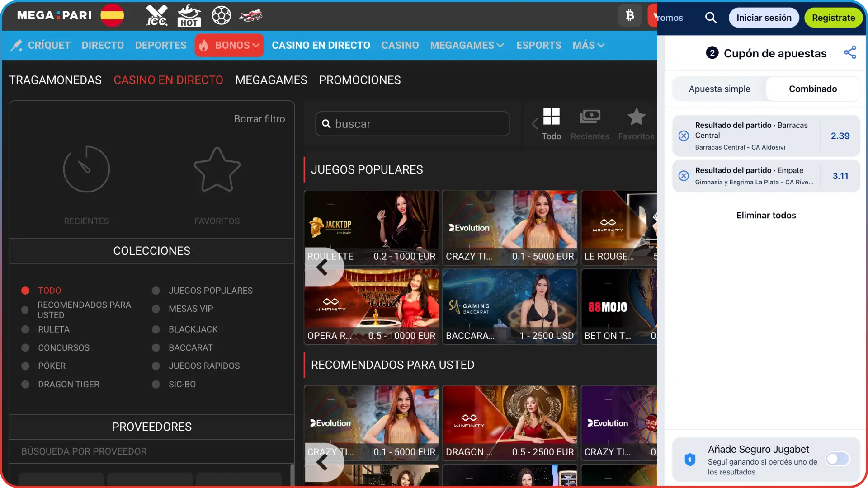Click Iniciar sesión button

(x=764, y=18)
